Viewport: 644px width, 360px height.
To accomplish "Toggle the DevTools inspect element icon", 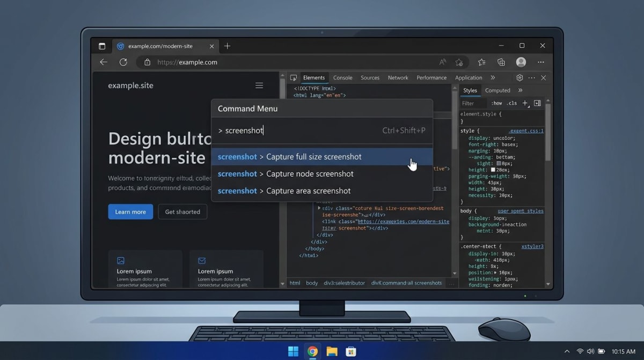I will tap(294, 78).
